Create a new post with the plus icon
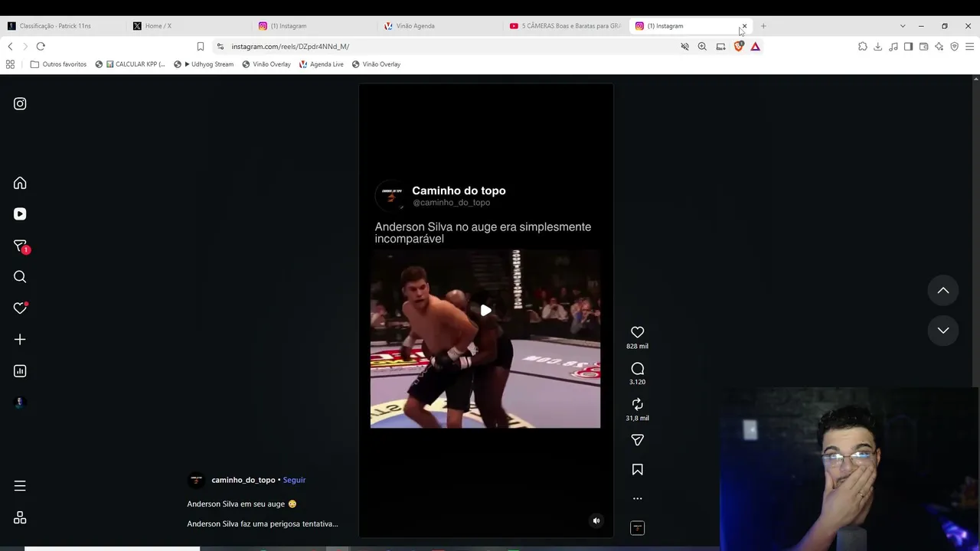This screenshot has width=980, height=551. click(20, 339)
